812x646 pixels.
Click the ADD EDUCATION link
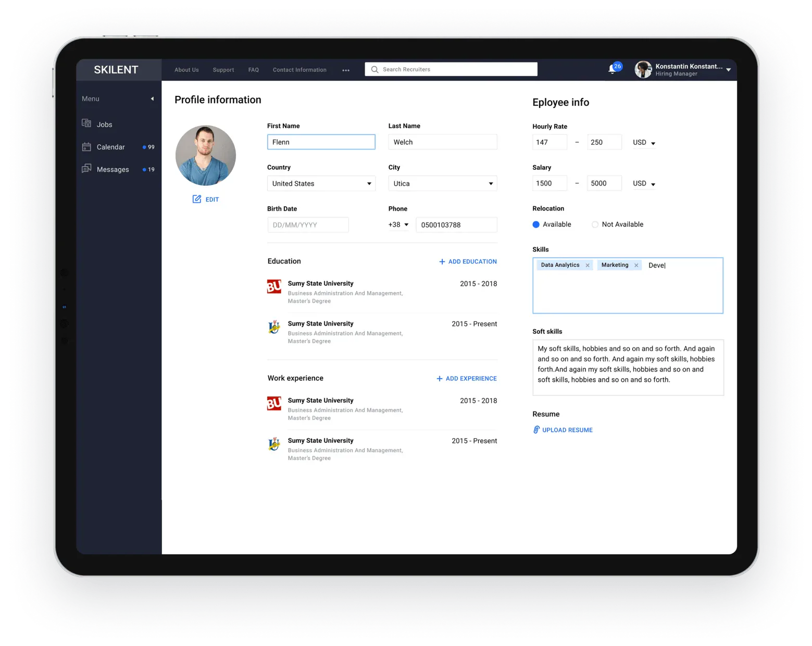click(x=472, y=262)
